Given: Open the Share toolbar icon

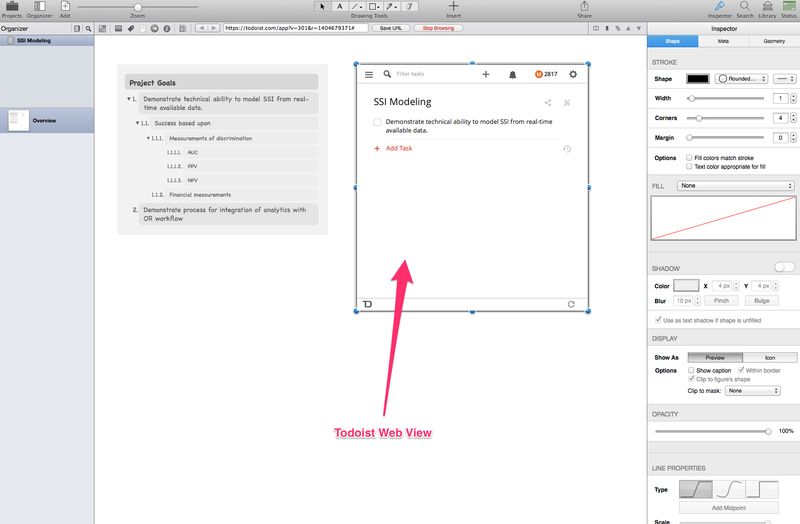Looking at the screenshot, I should click(584, 6).
